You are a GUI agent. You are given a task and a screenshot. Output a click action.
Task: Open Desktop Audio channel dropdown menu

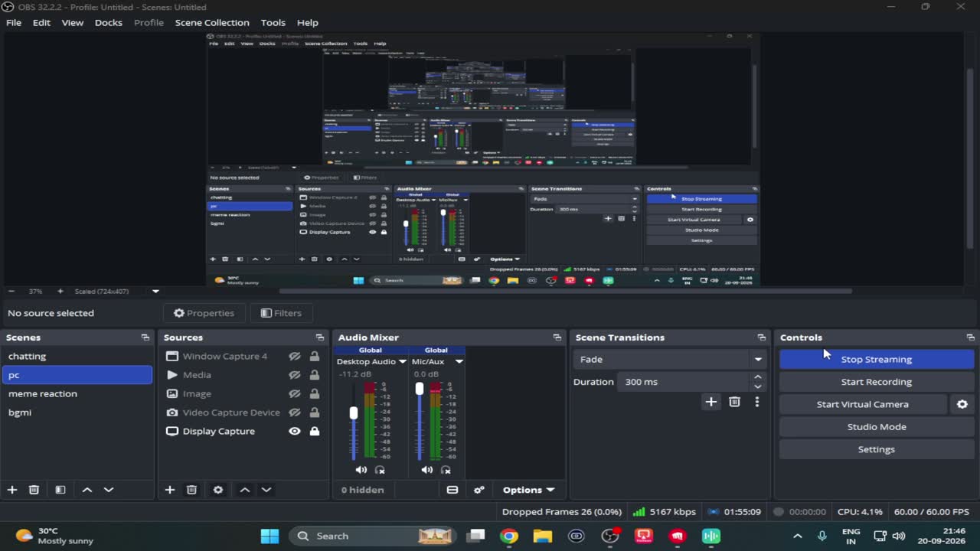402,362
